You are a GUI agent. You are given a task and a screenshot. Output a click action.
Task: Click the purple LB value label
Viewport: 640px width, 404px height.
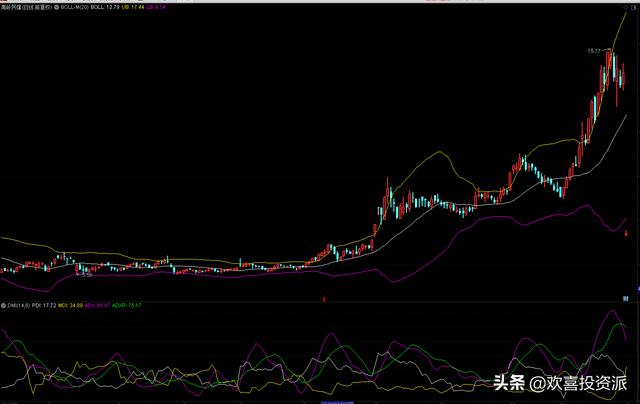click(156, 7)
